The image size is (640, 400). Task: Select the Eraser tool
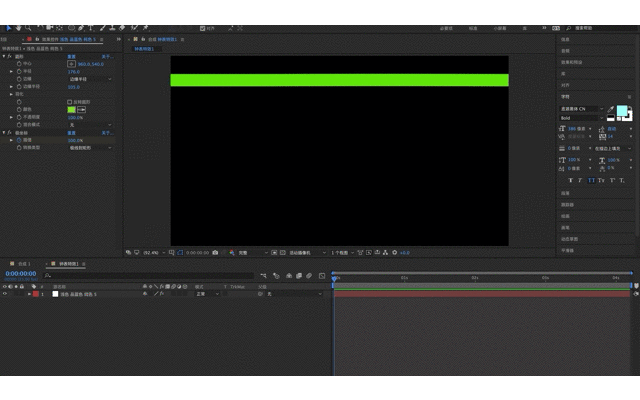coord(122,28)
